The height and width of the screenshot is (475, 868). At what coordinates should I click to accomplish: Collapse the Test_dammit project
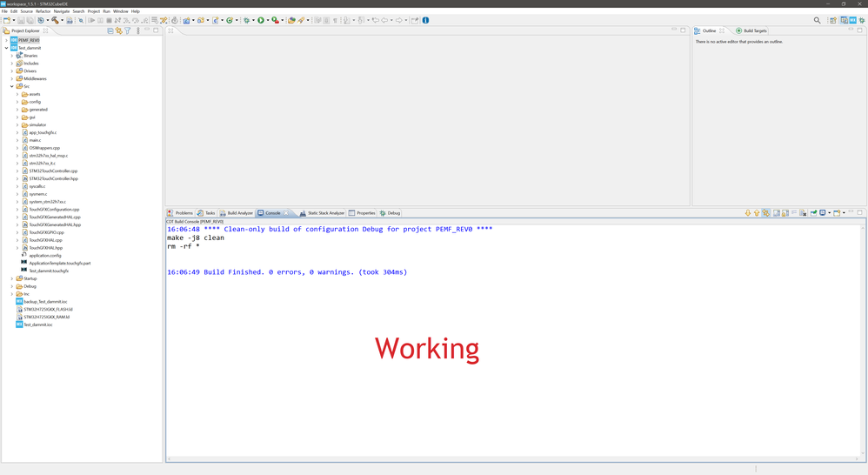pos(6,48)
